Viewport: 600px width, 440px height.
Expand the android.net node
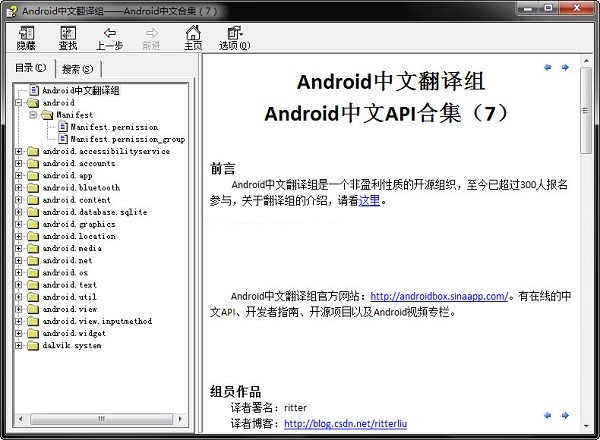pos(18,261)
